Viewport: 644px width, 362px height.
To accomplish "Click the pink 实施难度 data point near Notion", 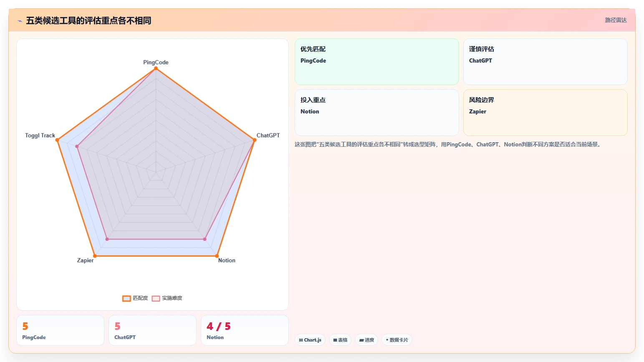I will pos(205,239).
